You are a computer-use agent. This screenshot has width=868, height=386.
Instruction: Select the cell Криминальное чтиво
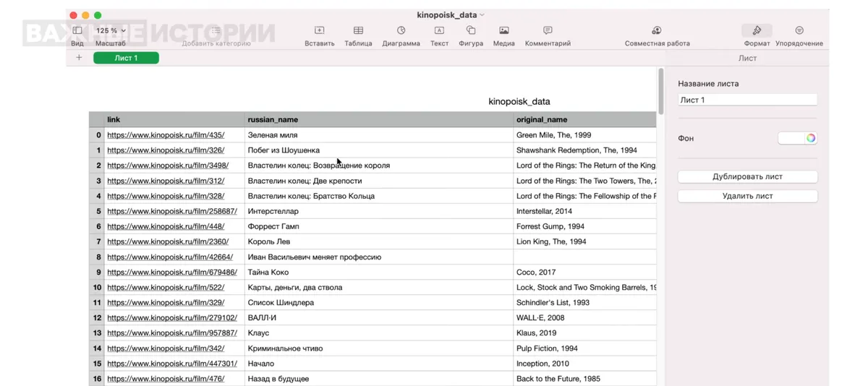point(379,348)
